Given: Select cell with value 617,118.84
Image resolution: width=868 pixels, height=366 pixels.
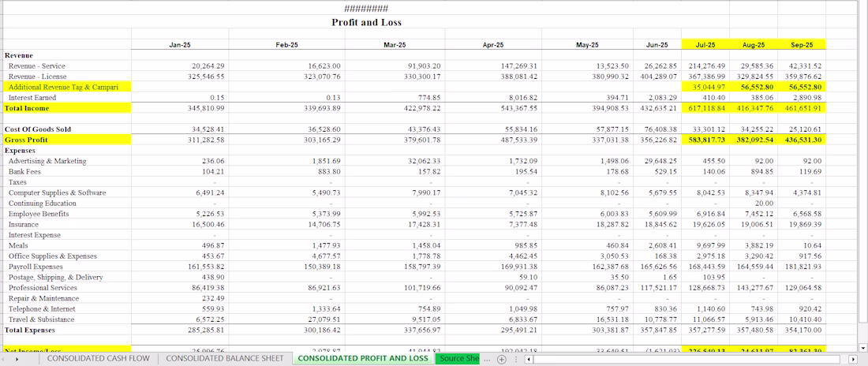Looking at the screenshot, I should [706, 108].
